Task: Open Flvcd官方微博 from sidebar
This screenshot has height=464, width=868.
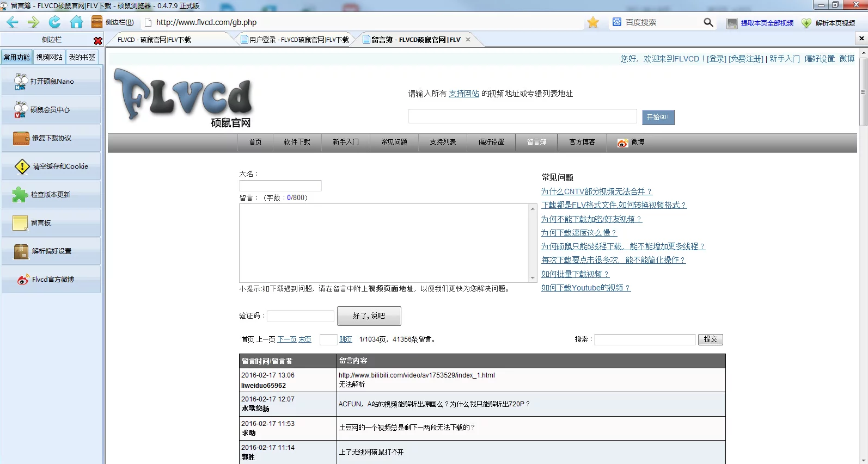Action: tap(51, 279)
